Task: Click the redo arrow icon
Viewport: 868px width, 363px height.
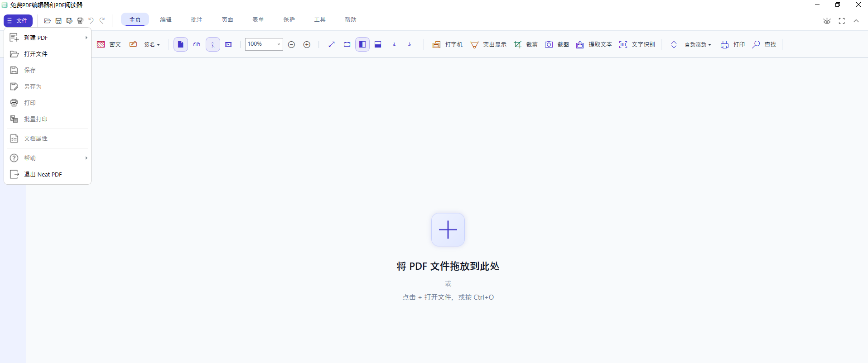Action: point(102,21)
